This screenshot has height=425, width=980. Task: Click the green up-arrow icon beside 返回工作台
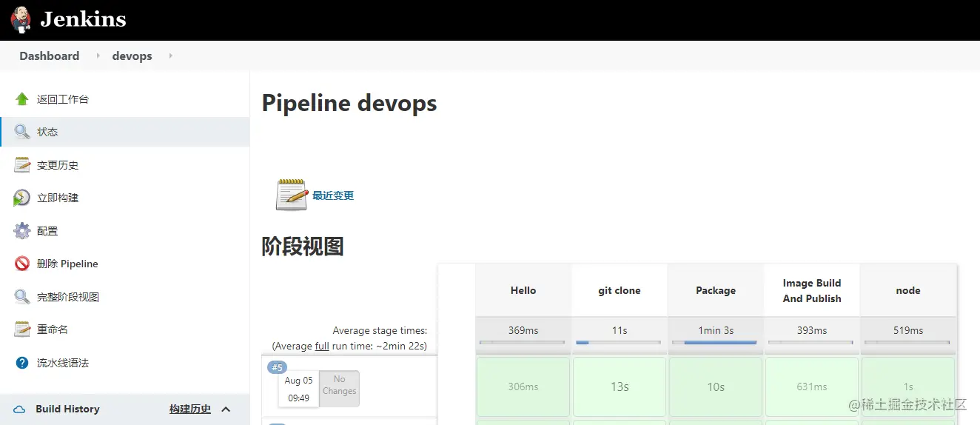coord(22,99)
